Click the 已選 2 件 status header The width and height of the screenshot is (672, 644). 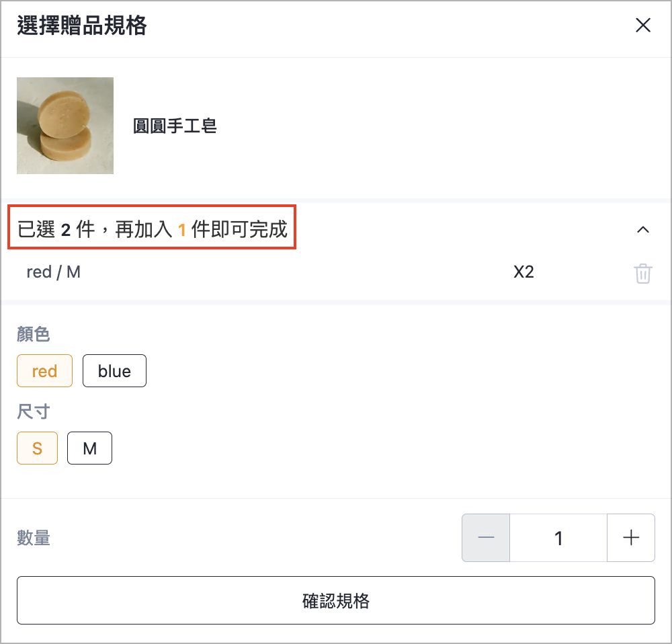(152, 229)
